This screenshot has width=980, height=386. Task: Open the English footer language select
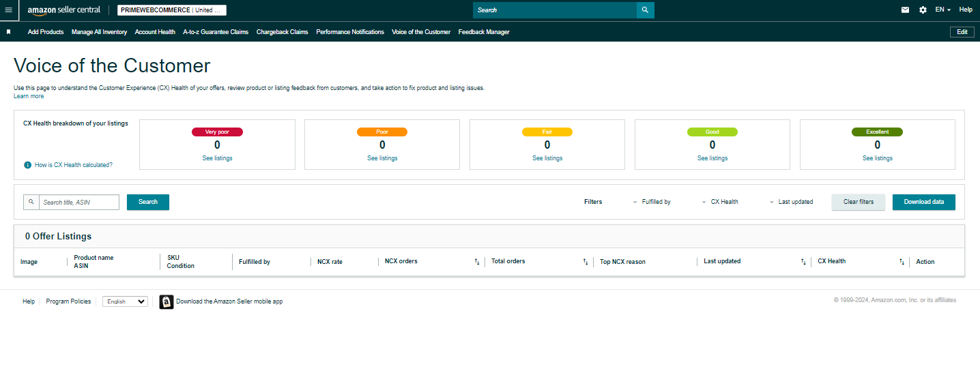125,301
